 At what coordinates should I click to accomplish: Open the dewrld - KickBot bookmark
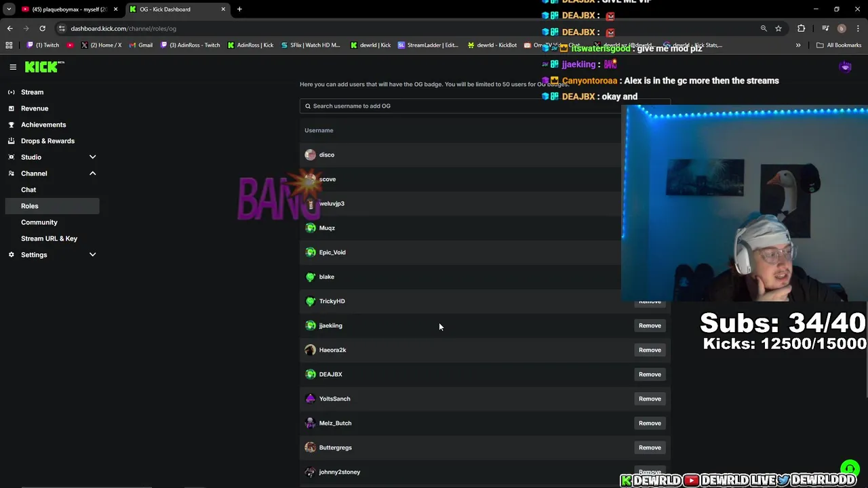click(492, 45)
